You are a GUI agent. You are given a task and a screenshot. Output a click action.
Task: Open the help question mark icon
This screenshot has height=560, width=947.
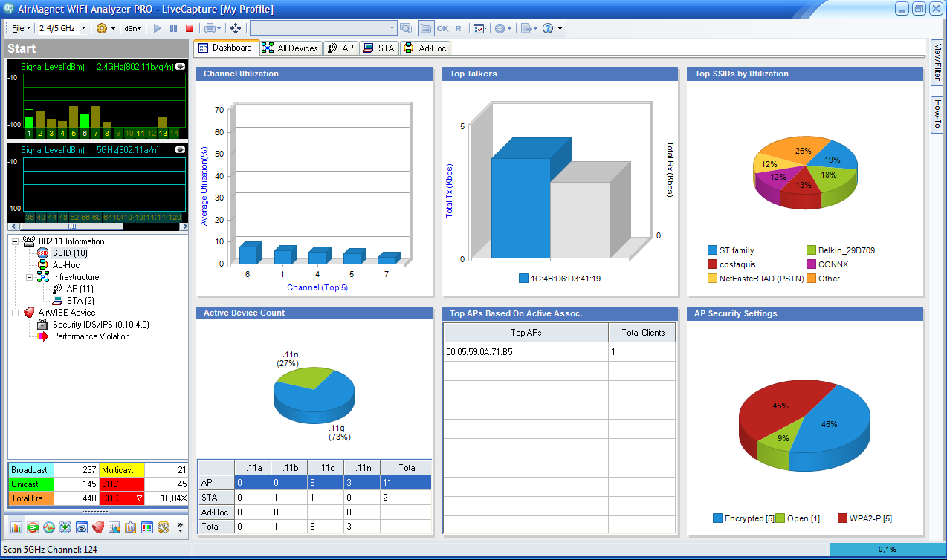[x=548, y=28]
